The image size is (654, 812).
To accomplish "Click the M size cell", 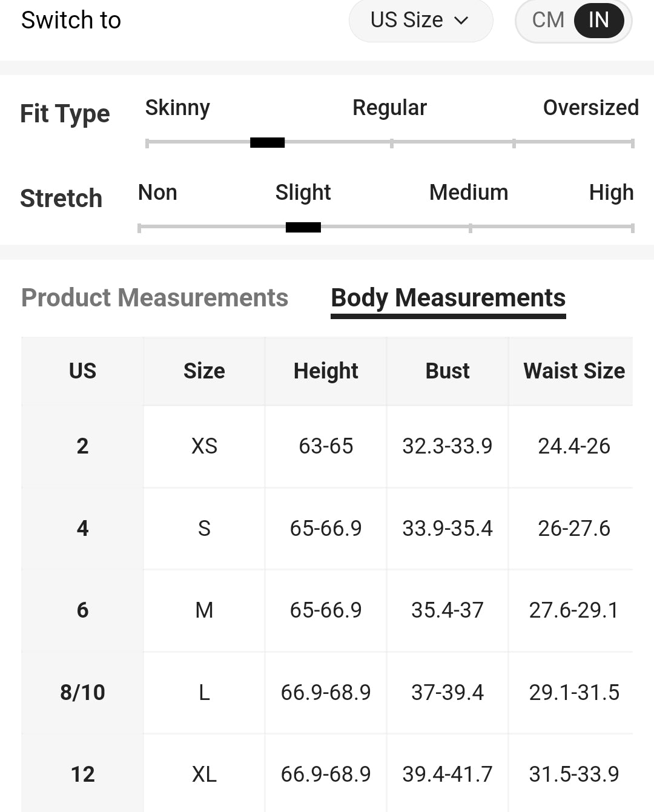I will pyautogui.click(x=204, y=610).
